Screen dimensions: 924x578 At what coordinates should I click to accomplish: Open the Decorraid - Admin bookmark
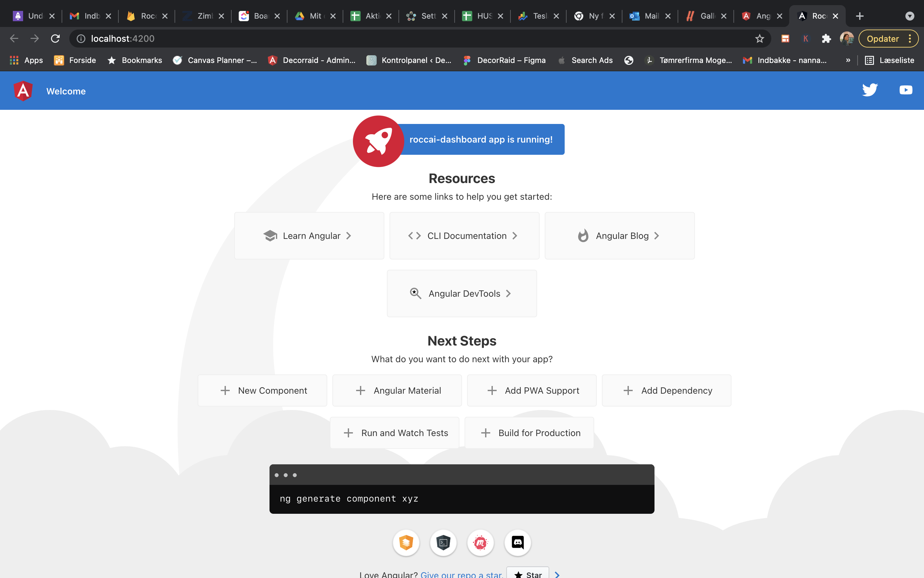click(x=312, y=60)
